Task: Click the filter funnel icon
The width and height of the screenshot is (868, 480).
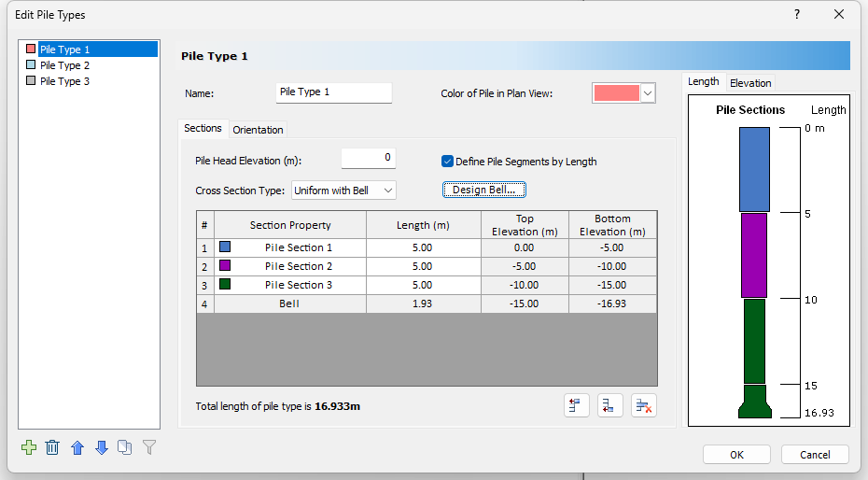Action: pyautogui.click(x=148, y=448)
